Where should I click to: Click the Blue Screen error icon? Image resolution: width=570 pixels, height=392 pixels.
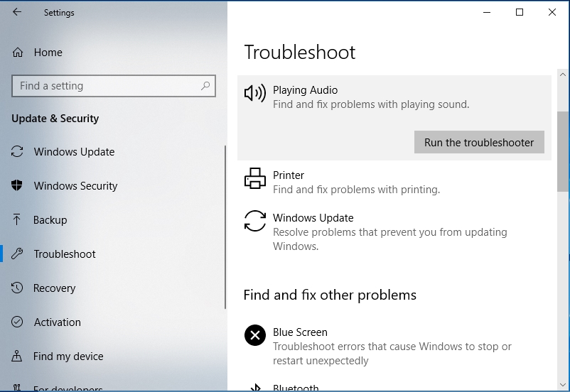254,335
